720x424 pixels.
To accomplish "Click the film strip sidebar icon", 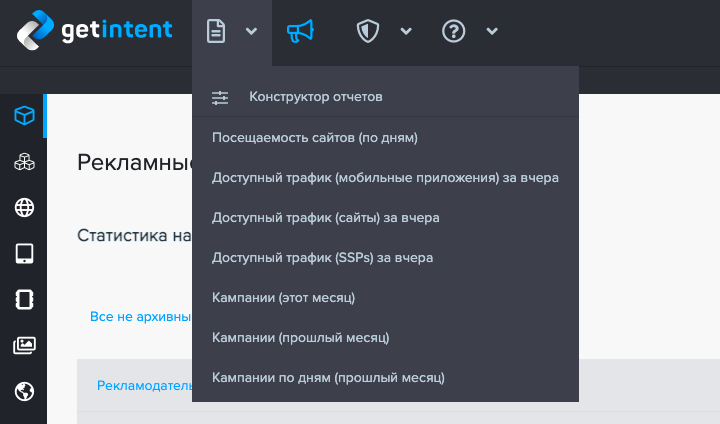I will pyautogui.click(x=24, y=300).
